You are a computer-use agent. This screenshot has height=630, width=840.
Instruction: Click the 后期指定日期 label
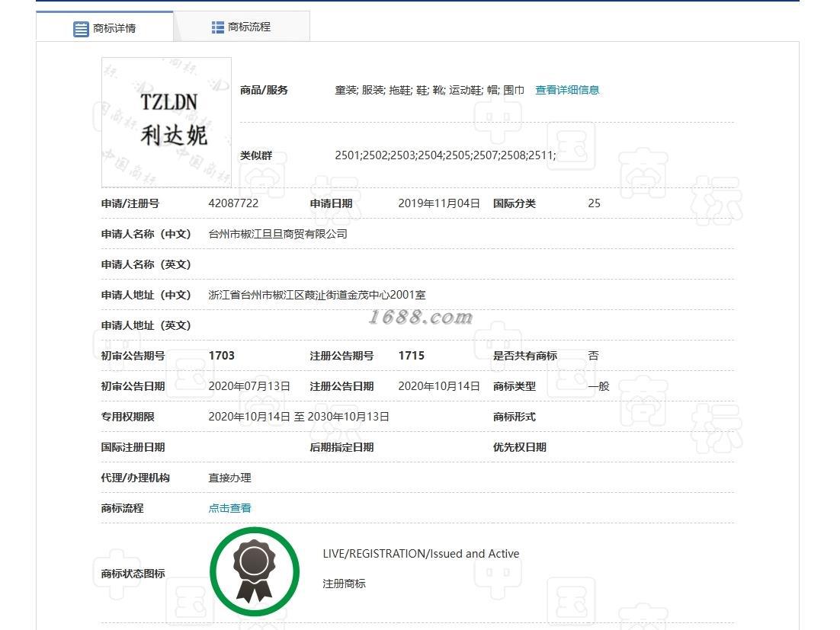click(341, 447)
